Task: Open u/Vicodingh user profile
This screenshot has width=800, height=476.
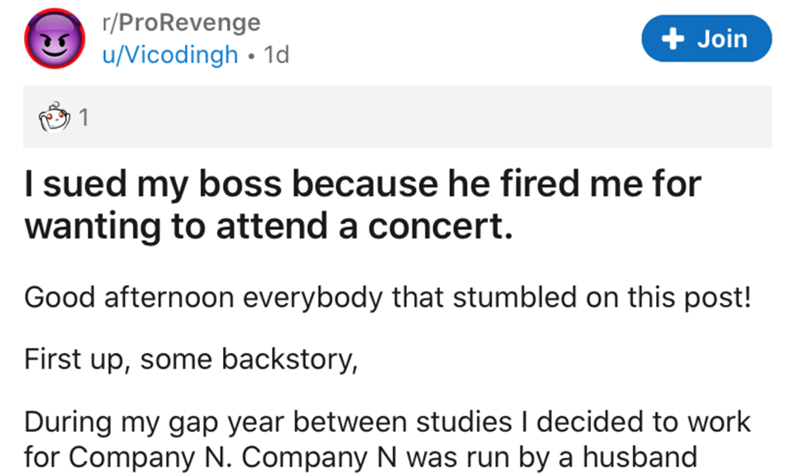Action: point(170,54)
